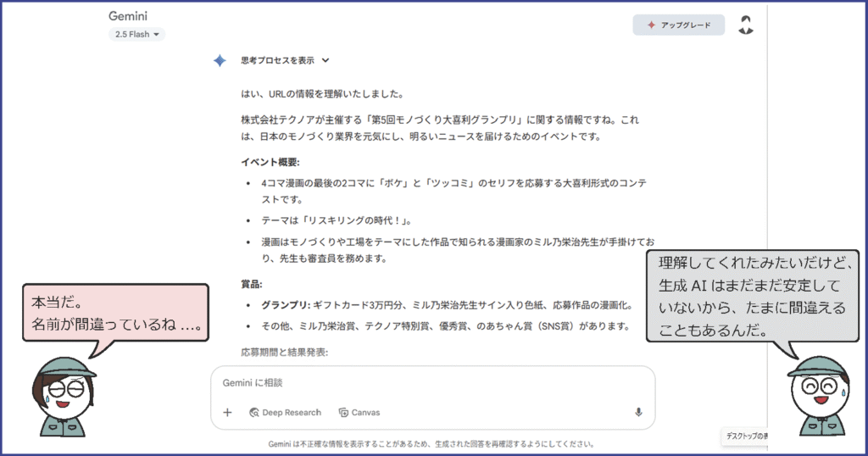Click the グランプリ: prize bullet line
Viewport: 868px width, 456px height.
click(x=448, y=305)
